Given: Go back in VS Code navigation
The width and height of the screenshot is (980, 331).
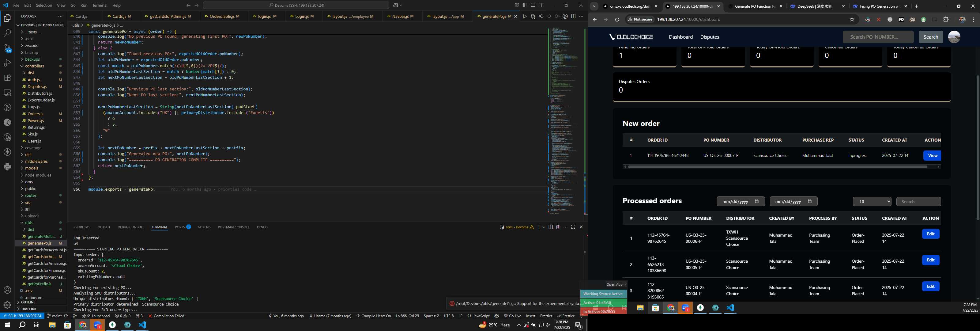Looking at the screenshot, I should (188, 5).
